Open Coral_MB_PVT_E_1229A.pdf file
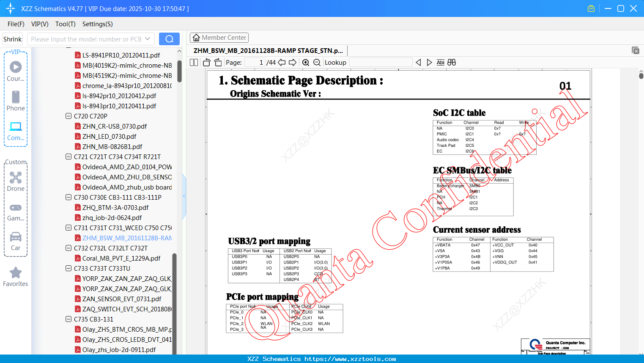This screenshot has width=644, height=363. [x=121, y=258]
